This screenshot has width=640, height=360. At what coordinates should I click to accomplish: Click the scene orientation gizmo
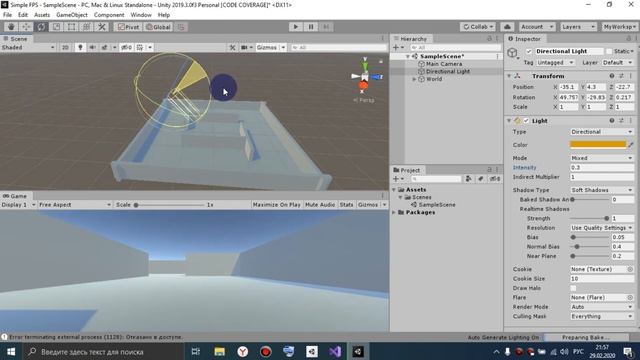click(x=364, y=76)
